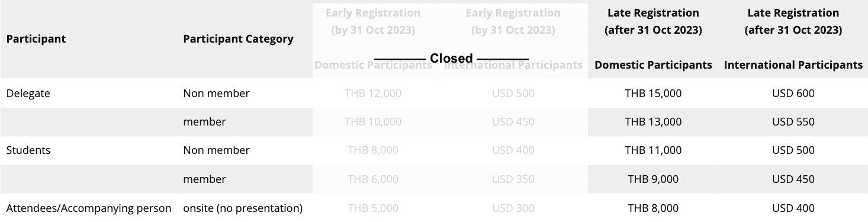Click the Participant column header
This screenshot has width=868, height=222.
point(36,39)
